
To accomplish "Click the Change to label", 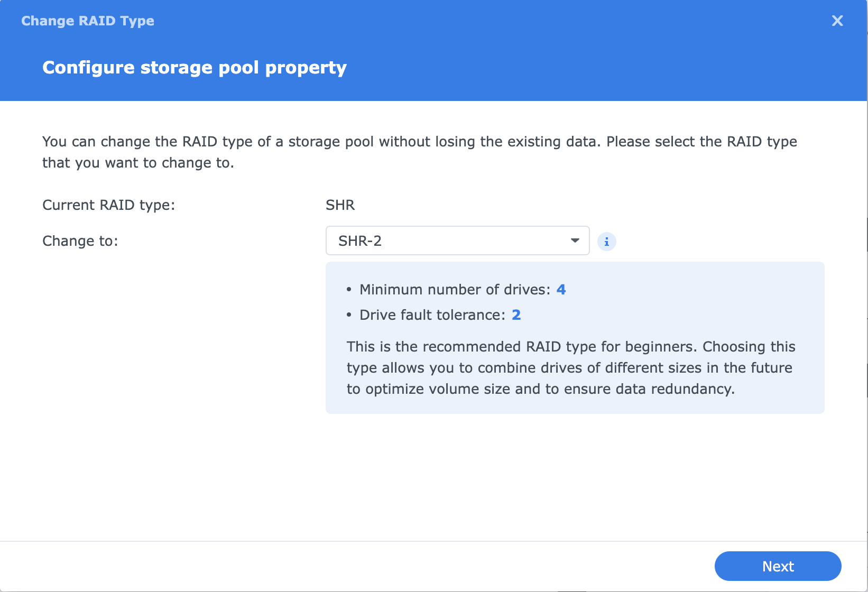I will (x=80, y=241).
